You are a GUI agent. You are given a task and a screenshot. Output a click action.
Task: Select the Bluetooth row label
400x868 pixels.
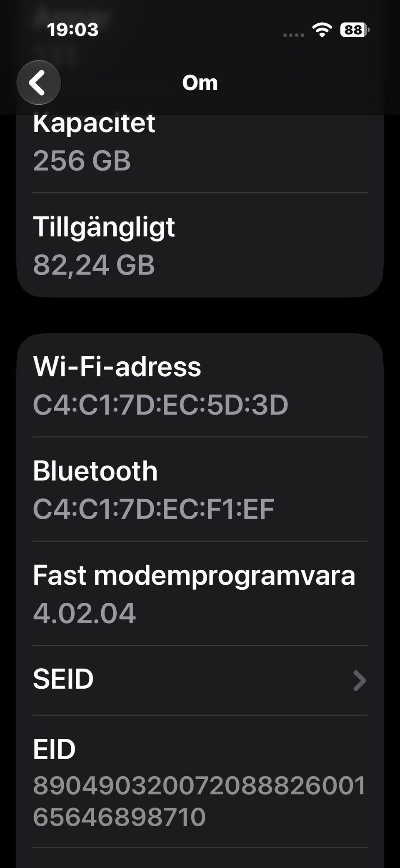[95, 471]
